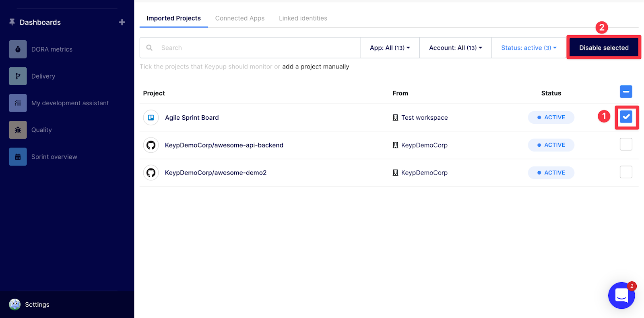Add a dashboard with plus icon

122,22
